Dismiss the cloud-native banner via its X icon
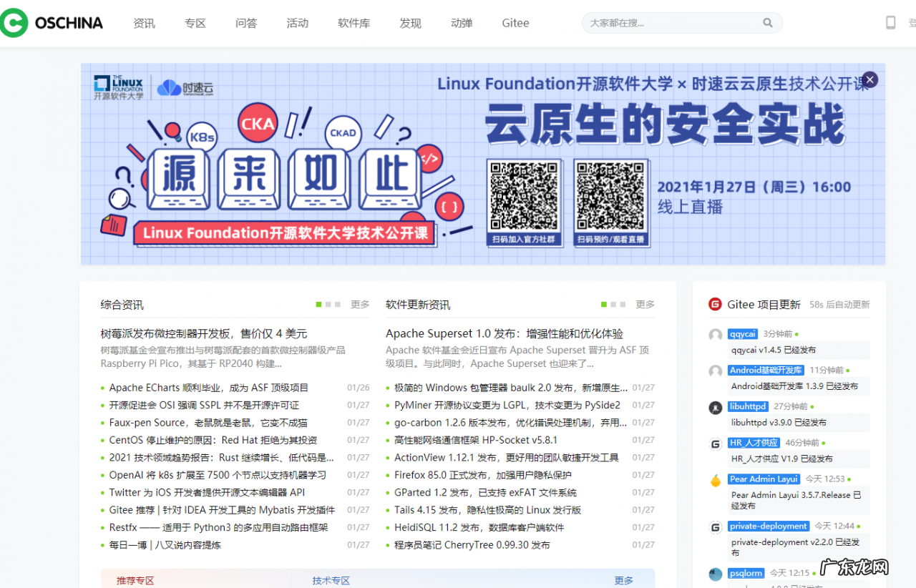This screenshot has height=588, width=916. [869, 79]
